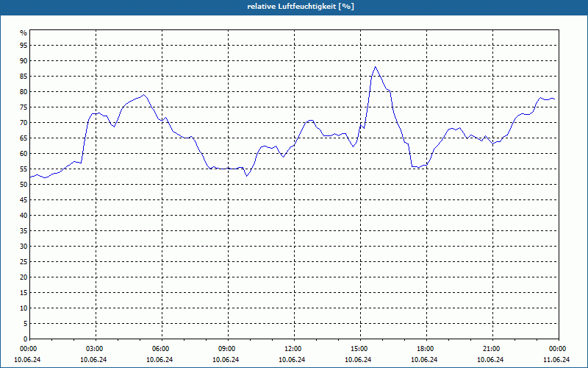Click the y-axis value 40
588x368 pixels.
24,215
